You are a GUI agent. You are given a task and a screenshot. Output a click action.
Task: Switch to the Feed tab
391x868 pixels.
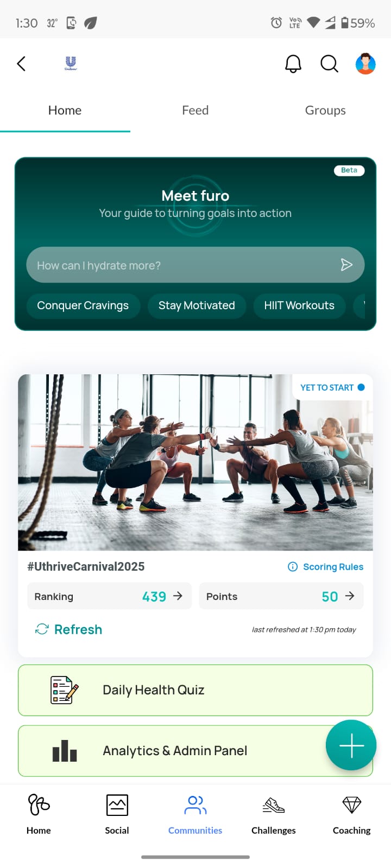coord(195,110)
